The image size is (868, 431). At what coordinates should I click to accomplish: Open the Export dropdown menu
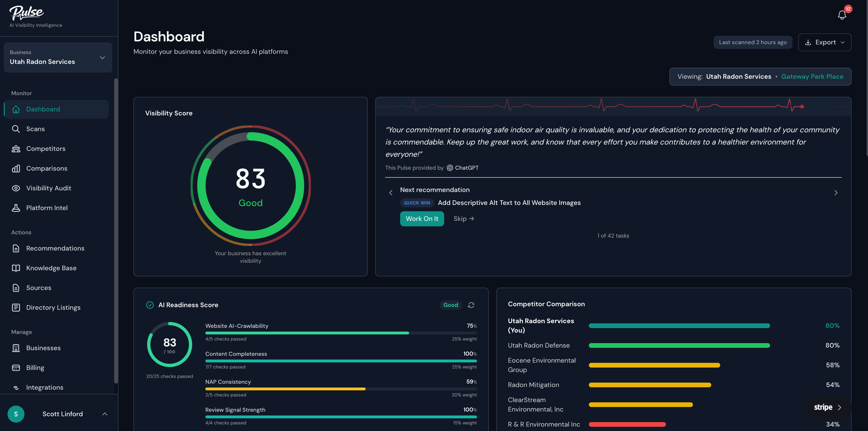point(825,43)
